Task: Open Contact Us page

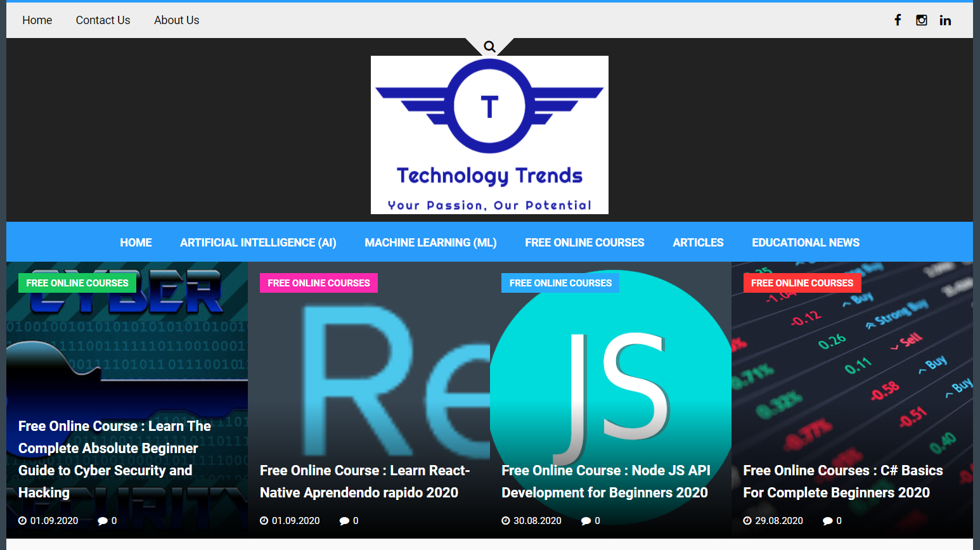Action: point(103,20)
